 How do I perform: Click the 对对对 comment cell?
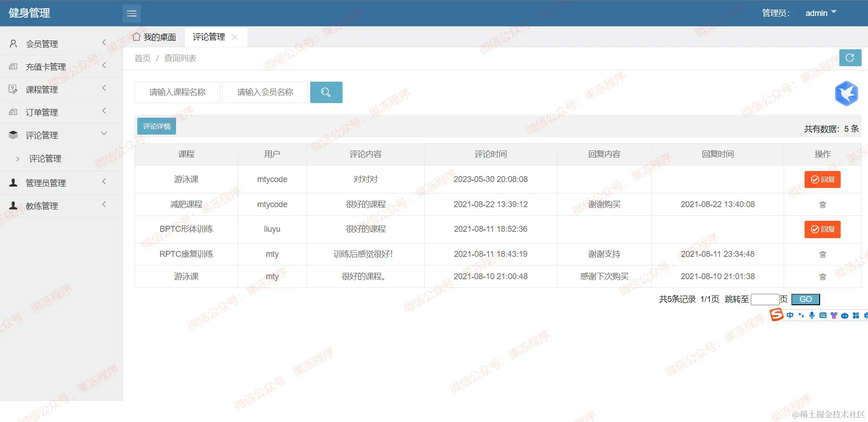point(365,179)
